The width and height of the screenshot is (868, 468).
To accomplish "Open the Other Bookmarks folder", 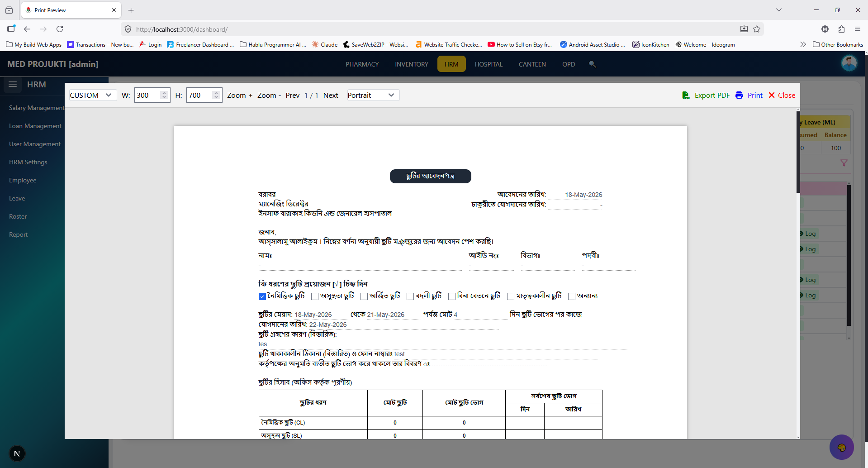I will (838, 44).
